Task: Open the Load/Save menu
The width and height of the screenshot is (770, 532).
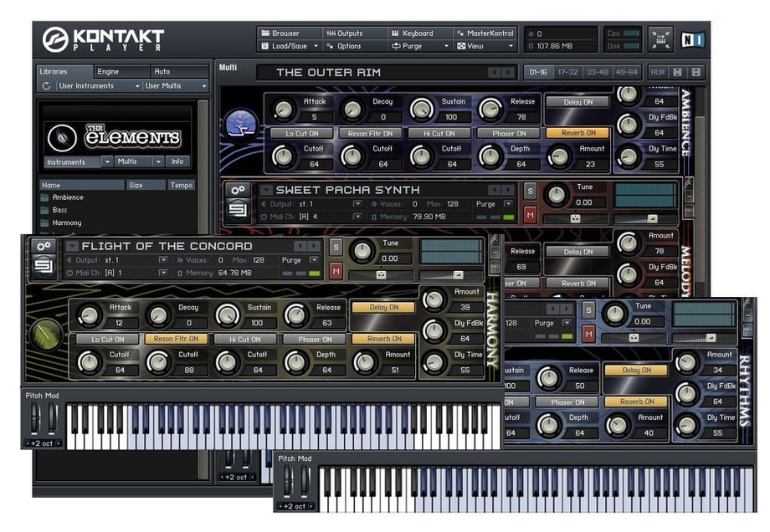Action: pyautogui.click(x=290, y=46)
